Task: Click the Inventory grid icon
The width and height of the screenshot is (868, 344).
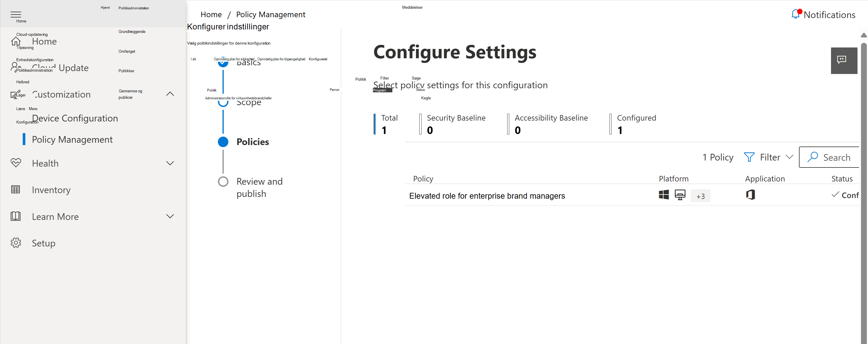Action: [x=16, y=190]
